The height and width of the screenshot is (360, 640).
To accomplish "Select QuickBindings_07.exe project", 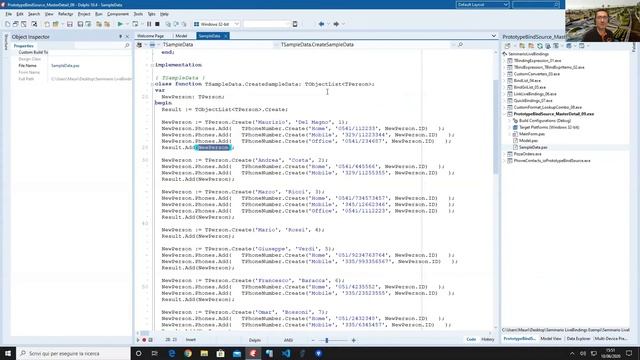I will tap(533, 100).
